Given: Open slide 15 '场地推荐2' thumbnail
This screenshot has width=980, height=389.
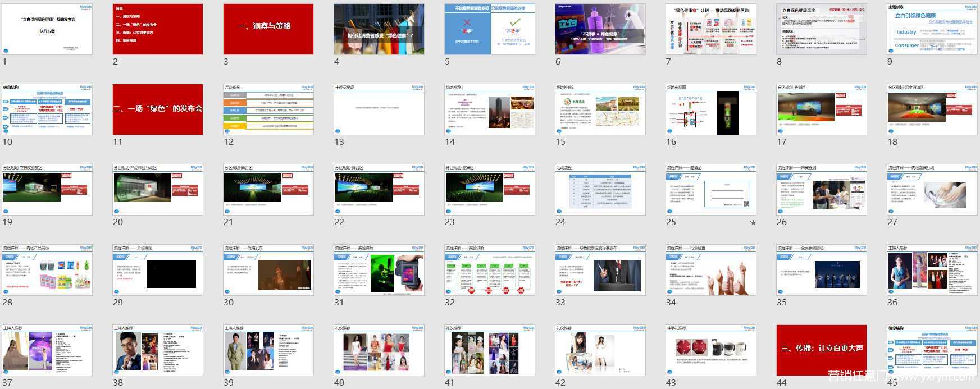Looking at the screenshot, I should [x=600, y=109].
